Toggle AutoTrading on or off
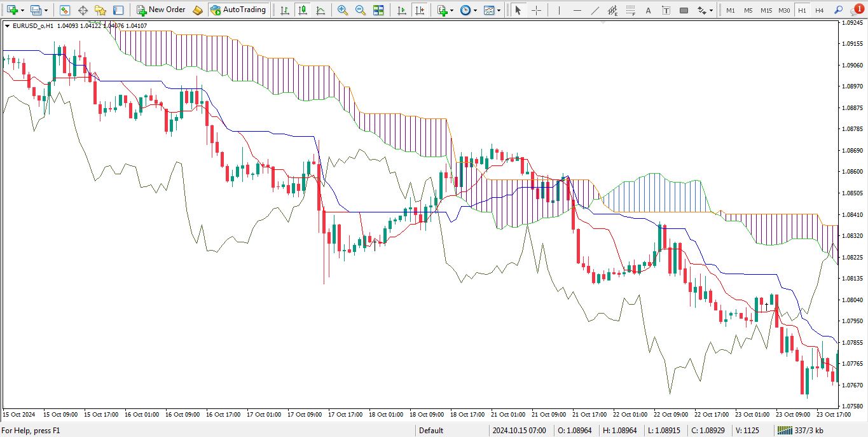The height and width of the screenshot is (437, 868). 238,10
